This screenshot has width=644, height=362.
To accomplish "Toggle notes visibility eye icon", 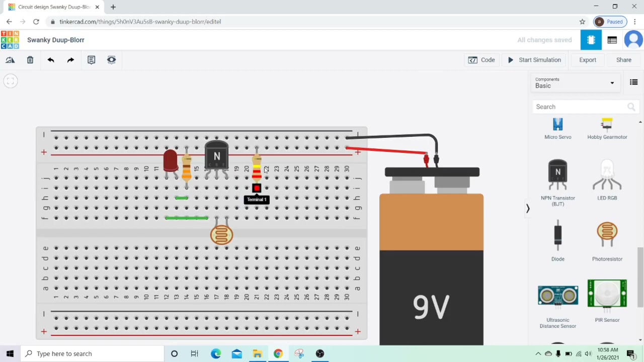I will point(112,60).
